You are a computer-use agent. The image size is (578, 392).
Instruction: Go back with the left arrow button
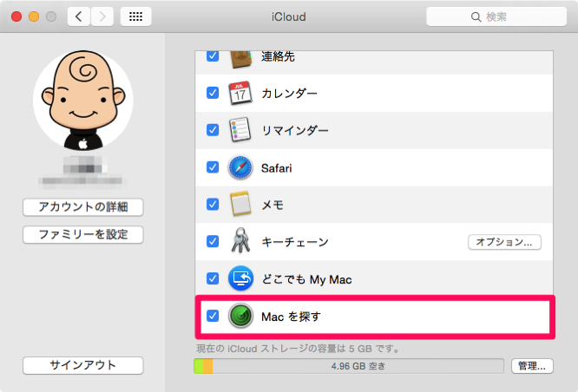78,16
